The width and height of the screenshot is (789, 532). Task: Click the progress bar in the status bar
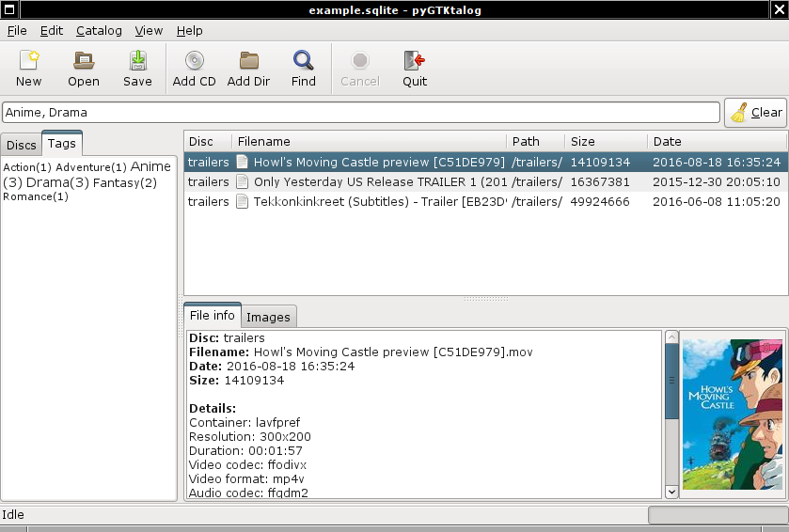tap(718, 514)
